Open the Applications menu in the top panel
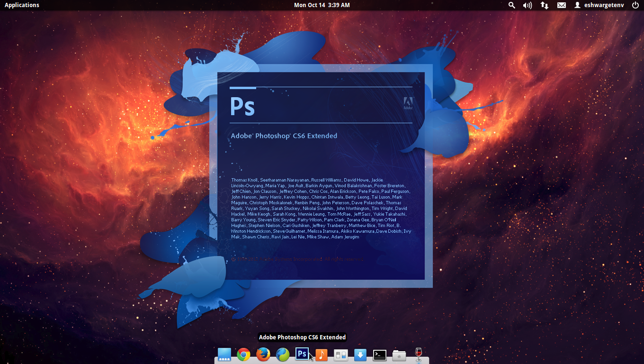Image resolution: width=644 pixels, height=364 pixels. tap(22, 5)
